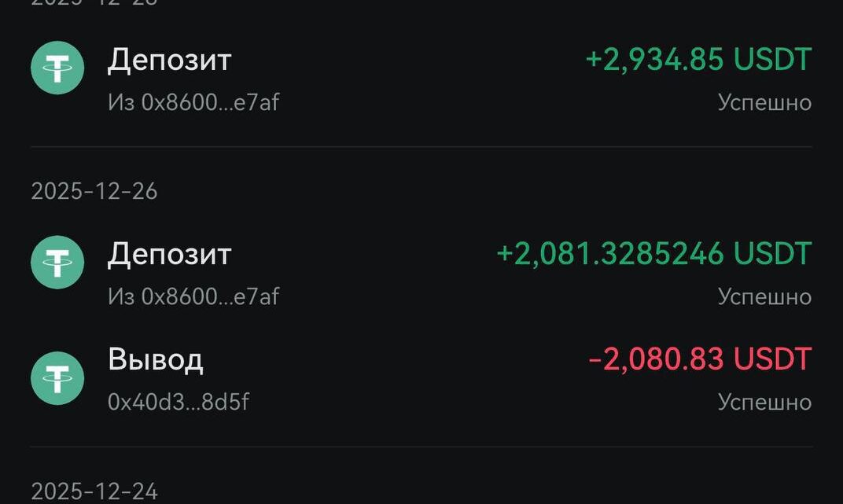Click the 0x40d3...8d5f withdrawal address
Screen dimensions: 843x504
[x=179, y=402]
